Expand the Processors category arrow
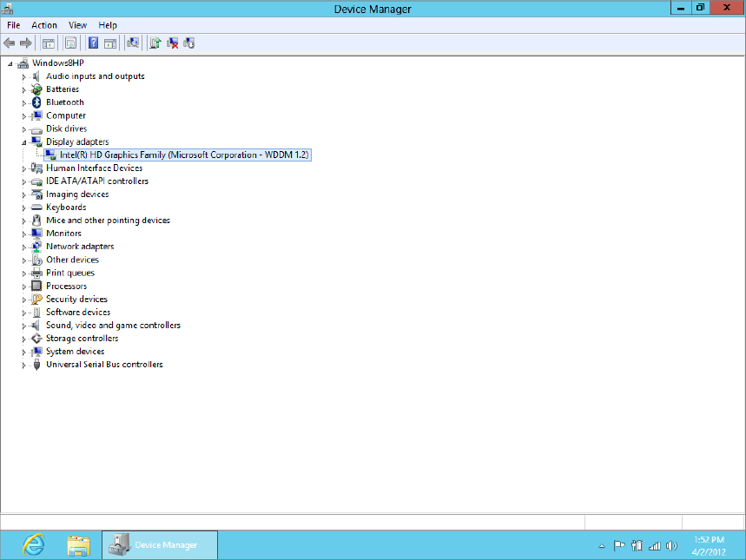The width and height of the screenshot is (746, 560). 23,287
